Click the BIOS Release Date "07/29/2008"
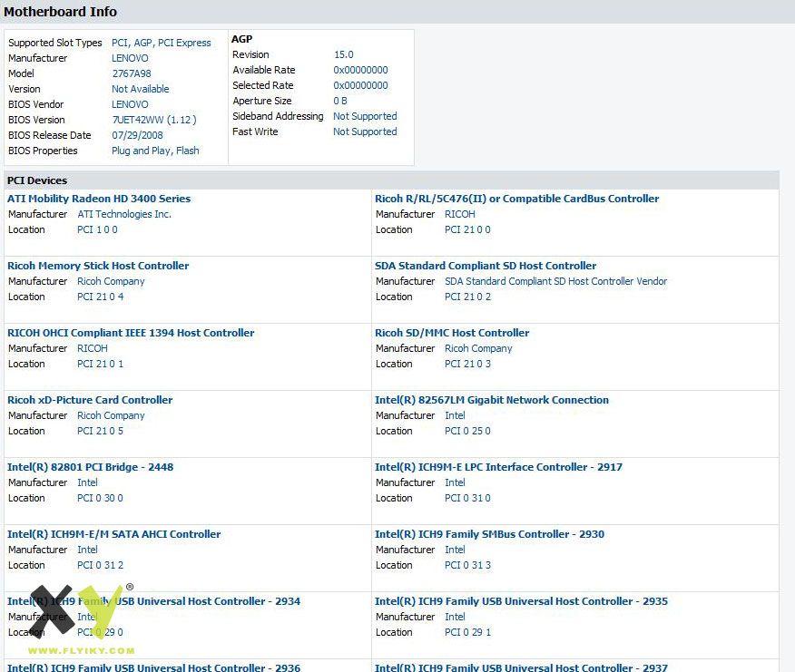 137,135
